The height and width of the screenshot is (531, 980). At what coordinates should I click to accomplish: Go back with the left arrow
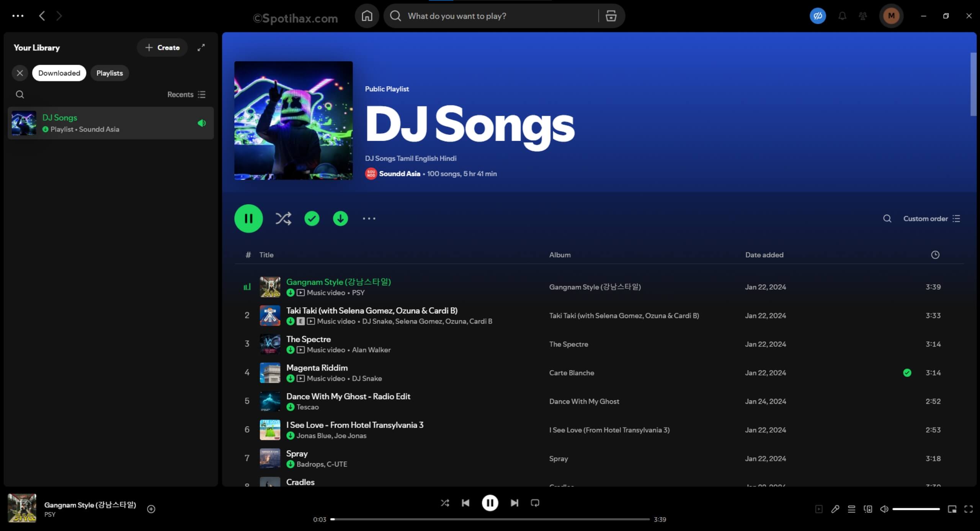click(42, 16)
